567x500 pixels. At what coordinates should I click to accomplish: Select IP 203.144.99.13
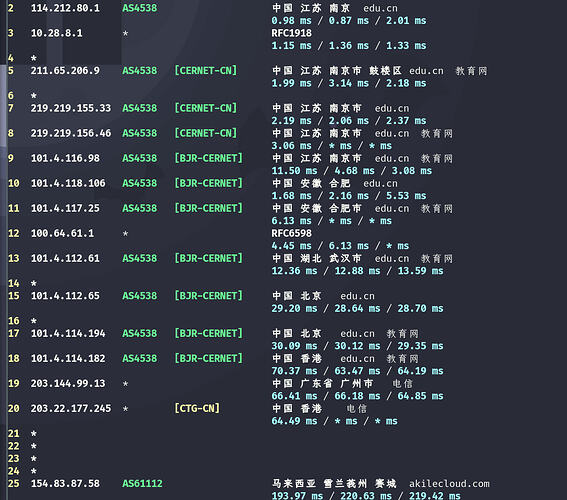(68, 384)
